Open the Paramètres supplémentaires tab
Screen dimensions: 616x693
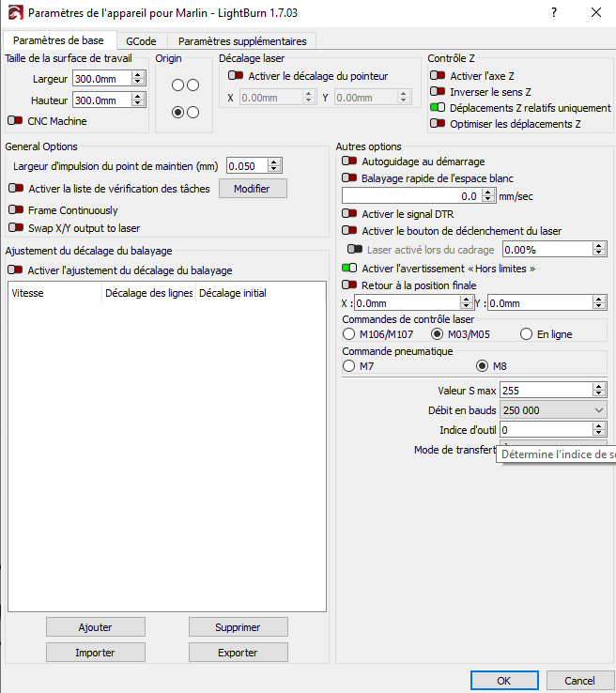pos(242,41)
